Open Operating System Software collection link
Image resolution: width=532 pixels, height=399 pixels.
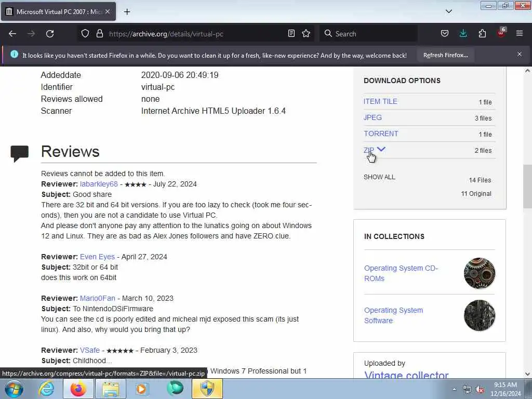coord(394,315)
